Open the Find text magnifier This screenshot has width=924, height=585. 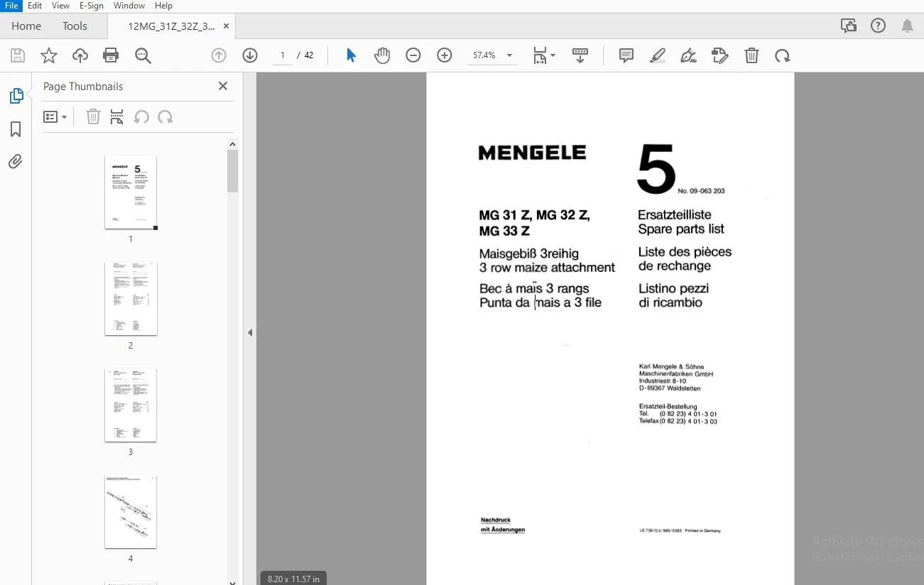143,55
